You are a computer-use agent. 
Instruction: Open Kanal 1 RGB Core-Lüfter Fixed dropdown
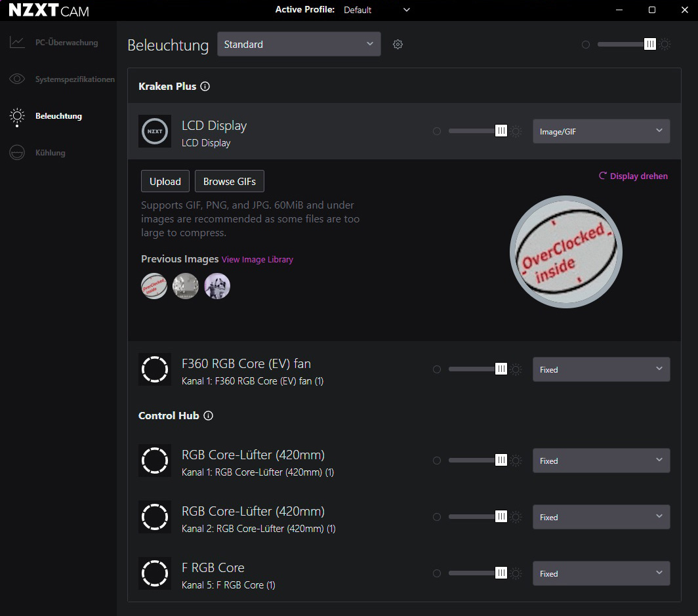[601, 461]
